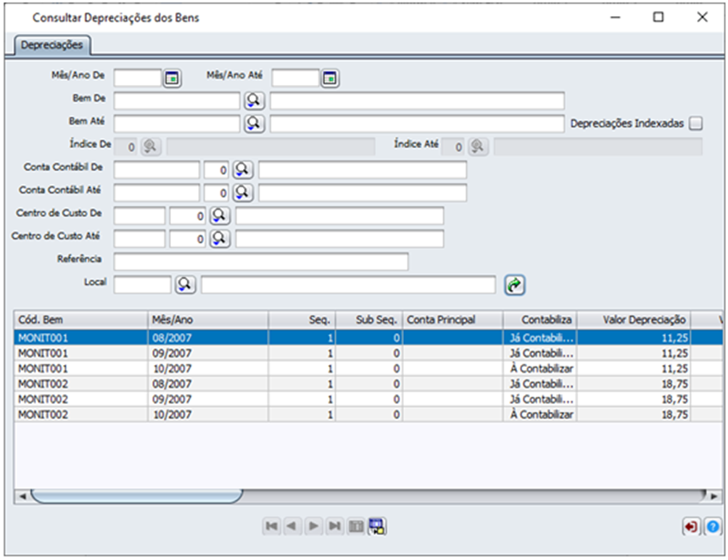
Task: Click the Bem Até code input
Action: pyautogui.click(x=177, y=123)
